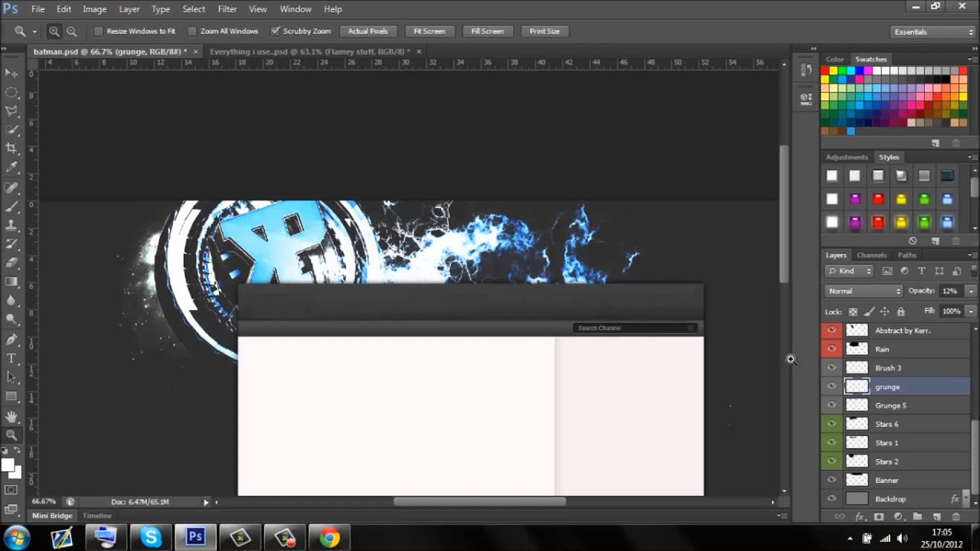The height and width of the screenshot is (551, 980).
Task: Select the Eraser tool
Action: tap(11, 262)
